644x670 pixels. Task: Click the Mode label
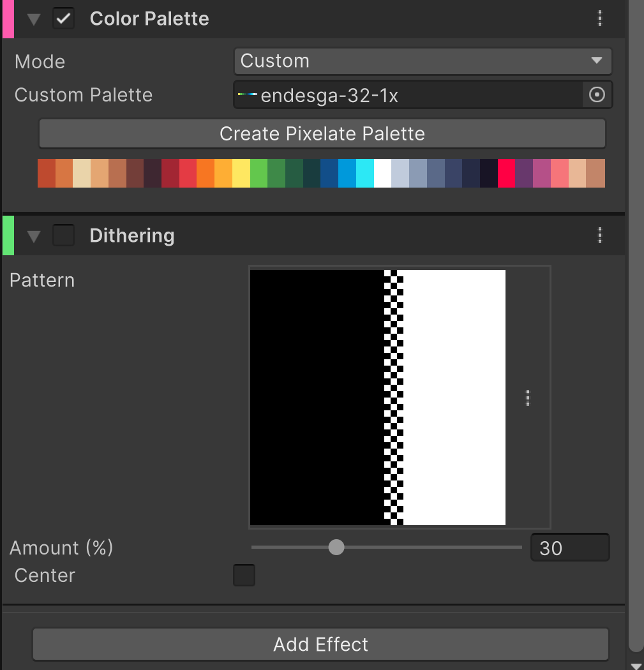coord(40,62)
